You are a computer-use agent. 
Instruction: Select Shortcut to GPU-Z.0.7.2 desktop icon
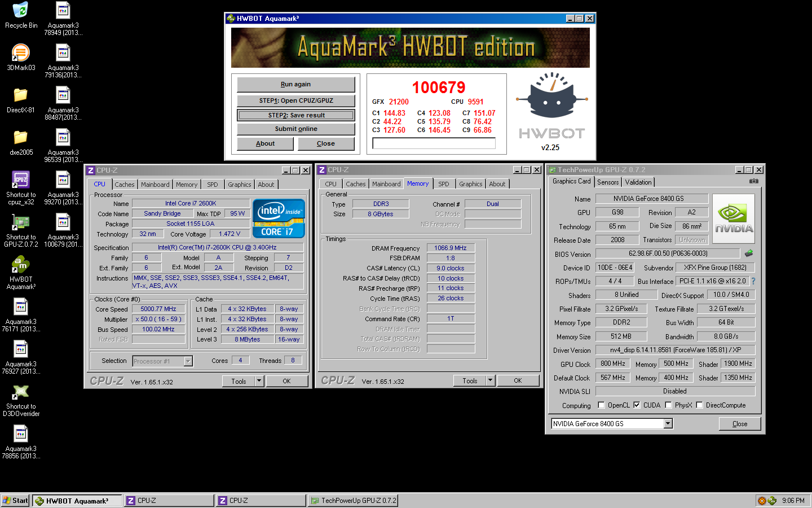[21, 231]
